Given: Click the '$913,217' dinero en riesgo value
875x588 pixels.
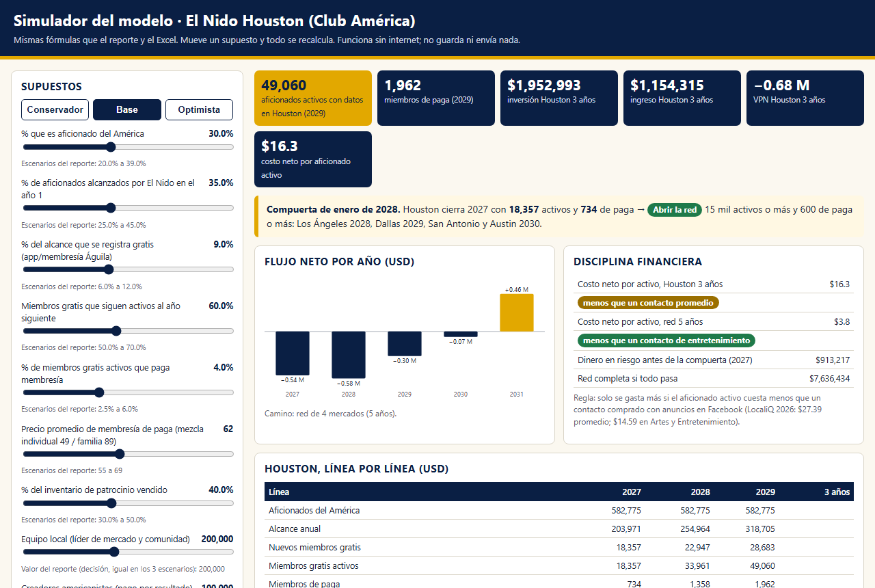Looking at the screenshot, I should click(x=833, y=360).
